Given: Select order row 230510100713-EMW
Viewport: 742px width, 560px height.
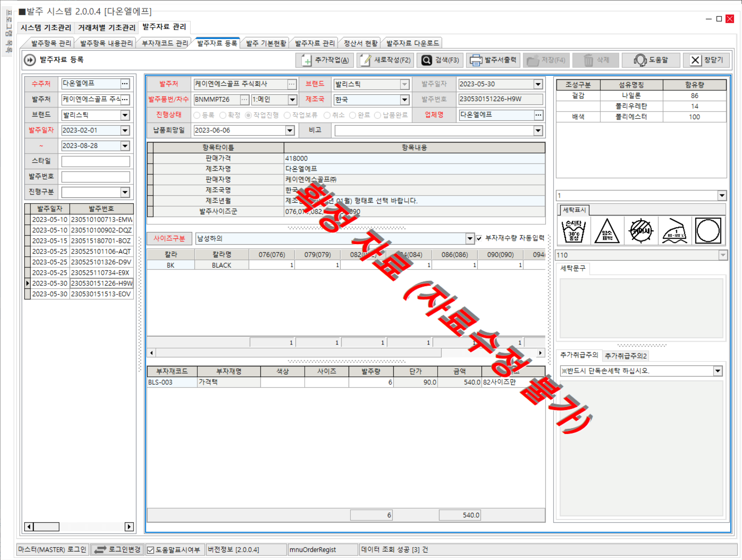Looking at the screenshot, I should pos(82,220).
